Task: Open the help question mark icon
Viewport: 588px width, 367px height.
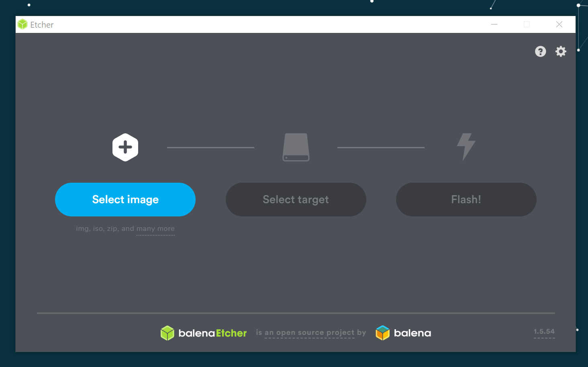Action: (x=540, y=51)
